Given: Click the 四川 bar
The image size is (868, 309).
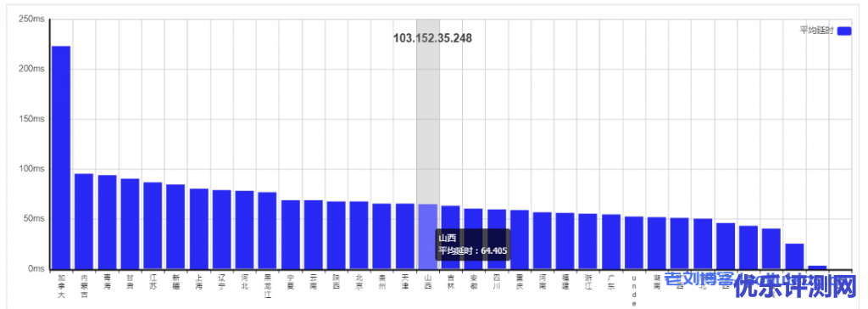Looking at the screenshot, I should click(x=497, y=239).
